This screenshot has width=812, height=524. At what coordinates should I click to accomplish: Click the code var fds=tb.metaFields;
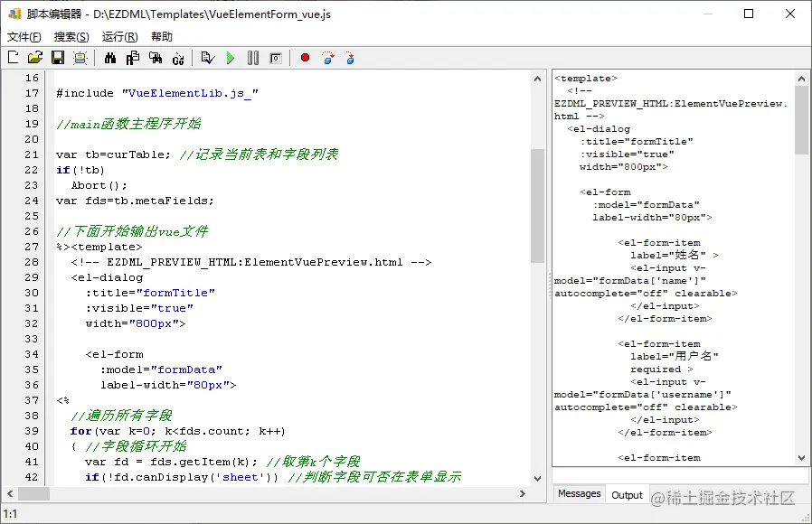[x=135, y=201]
